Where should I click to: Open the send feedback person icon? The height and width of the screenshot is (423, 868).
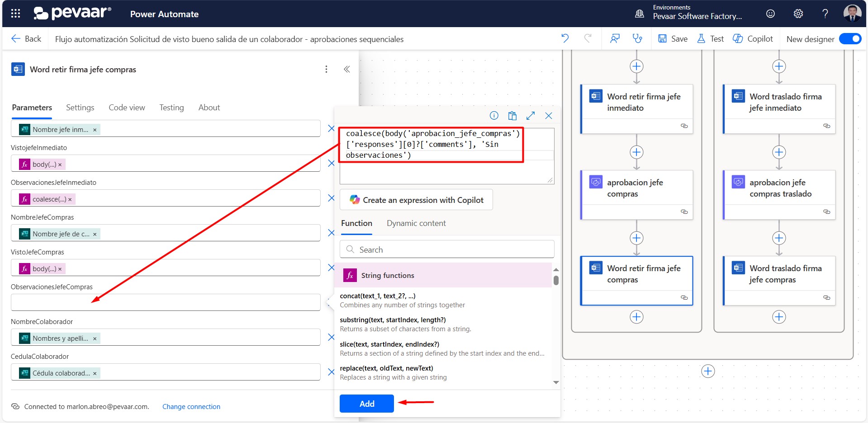pyautogui.click(x=615, y=38)
